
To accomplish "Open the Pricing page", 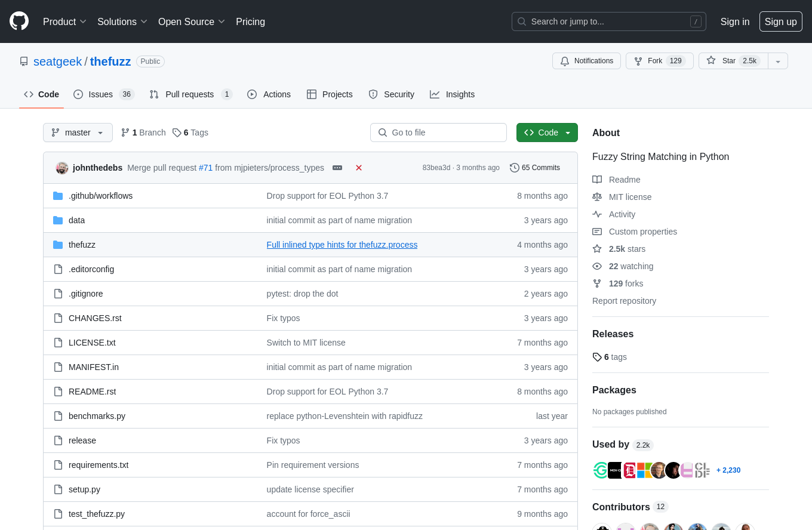I will coord(250,21).
